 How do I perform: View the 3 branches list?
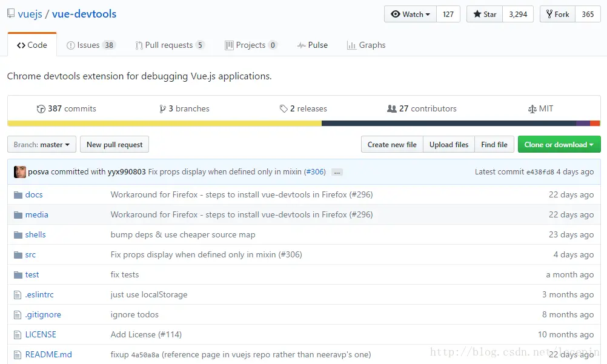click(184, 109)
